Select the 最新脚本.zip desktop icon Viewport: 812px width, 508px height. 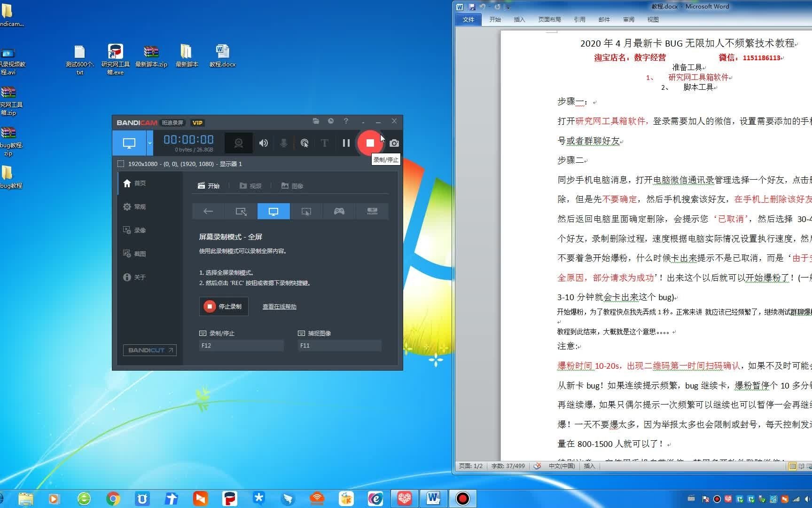coord(151,56)
